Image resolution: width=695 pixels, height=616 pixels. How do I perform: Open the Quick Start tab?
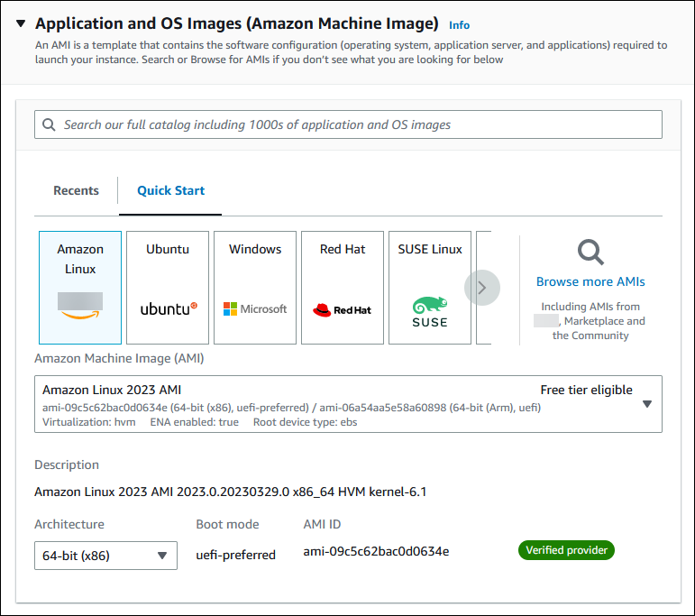(x=170, y=190)
